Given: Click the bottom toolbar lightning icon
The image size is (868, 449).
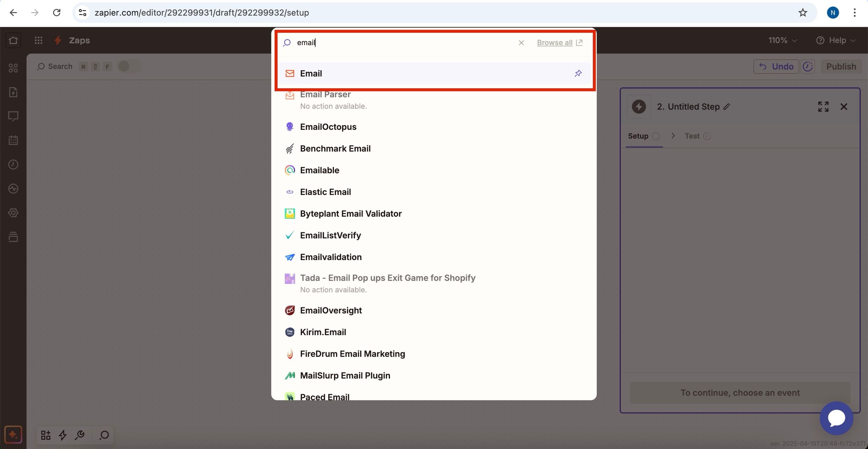Looking at the screenshot, I should pyautogui.click(x=63, y=435).
